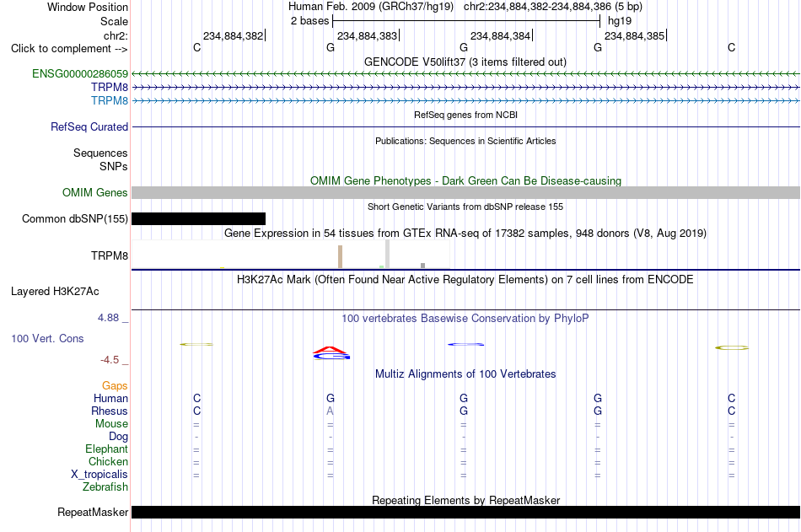
Task: Click the Rhesus 'A' mismatch base
Action: 330,411
